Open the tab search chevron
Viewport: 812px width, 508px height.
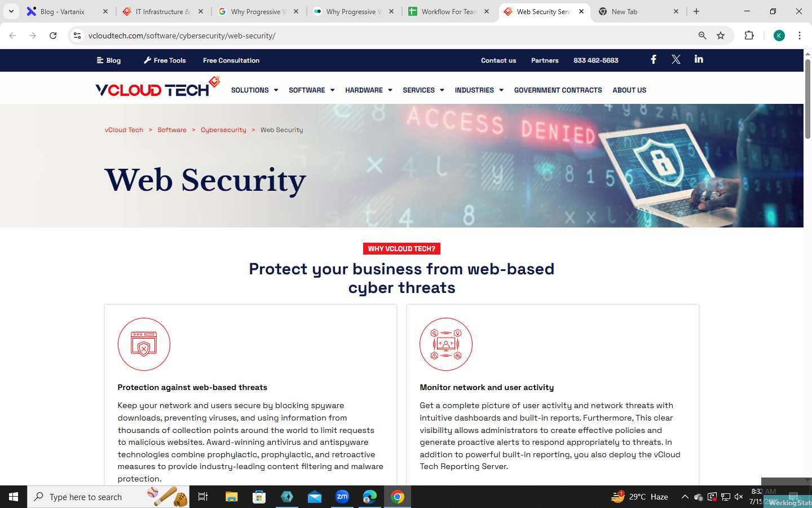(11, 11)
